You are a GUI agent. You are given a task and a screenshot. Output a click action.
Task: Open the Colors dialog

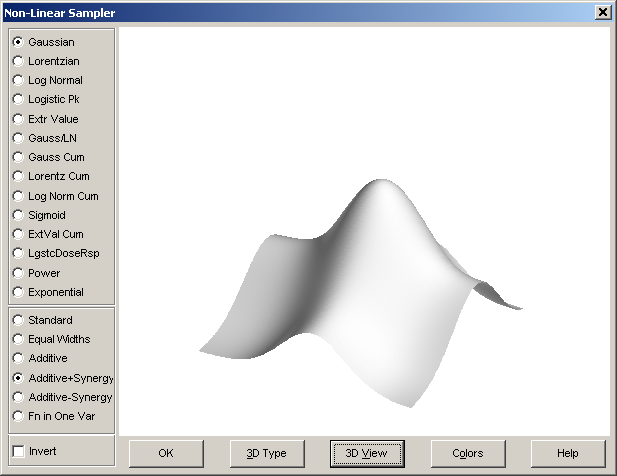coord(468,453)
